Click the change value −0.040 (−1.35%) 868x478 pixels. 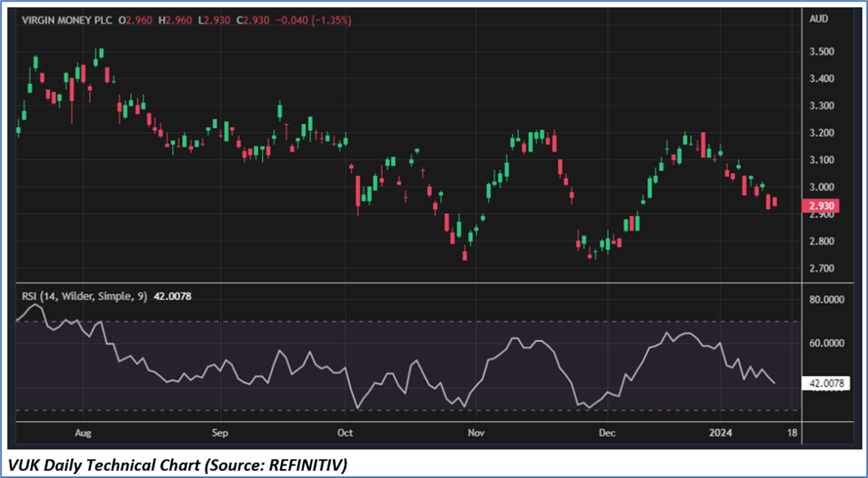[x=313, y=21]
